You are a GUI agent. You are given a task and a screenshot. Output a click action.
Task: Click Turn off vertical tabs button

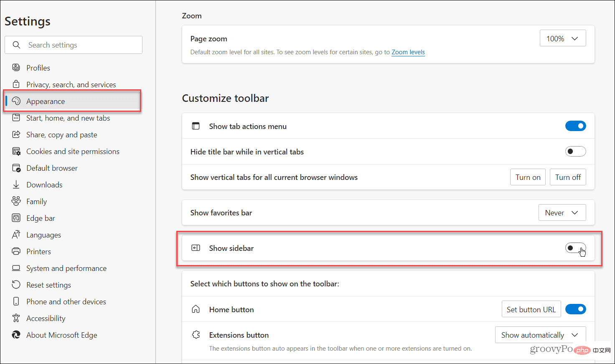click(568, 177)
